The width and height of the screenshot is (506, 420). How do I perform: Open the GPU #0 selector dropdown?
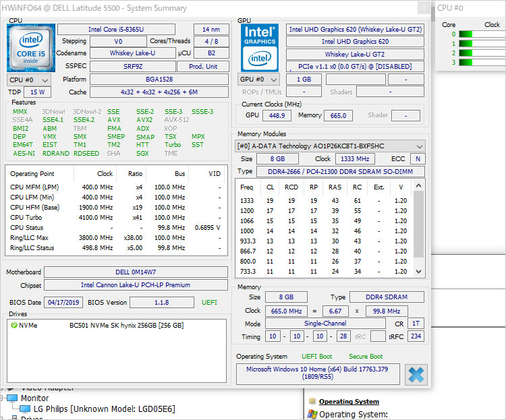coord(259,80)
